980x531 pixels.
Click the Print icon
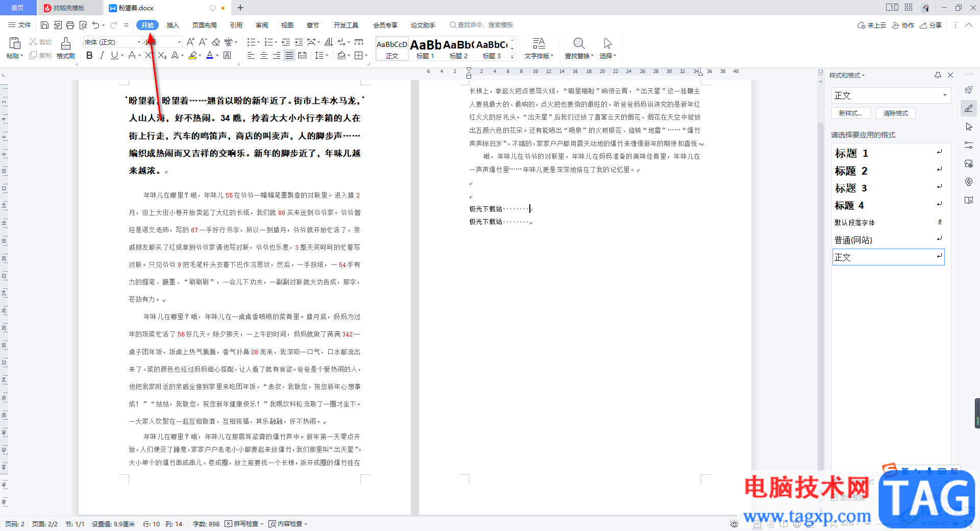pyautogui.click(x=70, y=25)
